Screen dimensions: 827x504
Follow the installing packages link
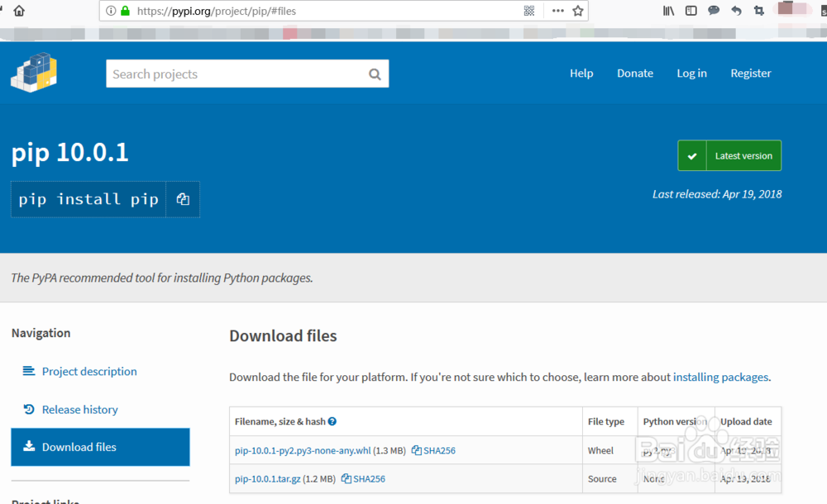click(x=720, y=377)
